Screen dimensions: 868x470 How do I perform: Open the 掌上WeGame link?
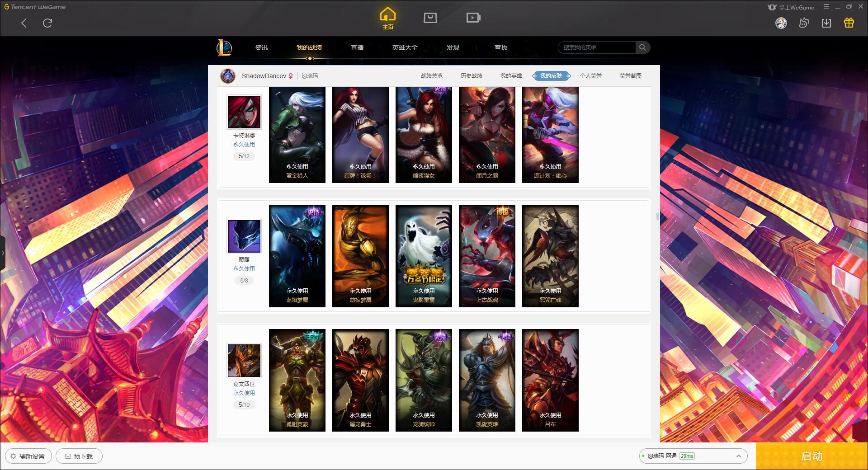click(x=791, y=7)
